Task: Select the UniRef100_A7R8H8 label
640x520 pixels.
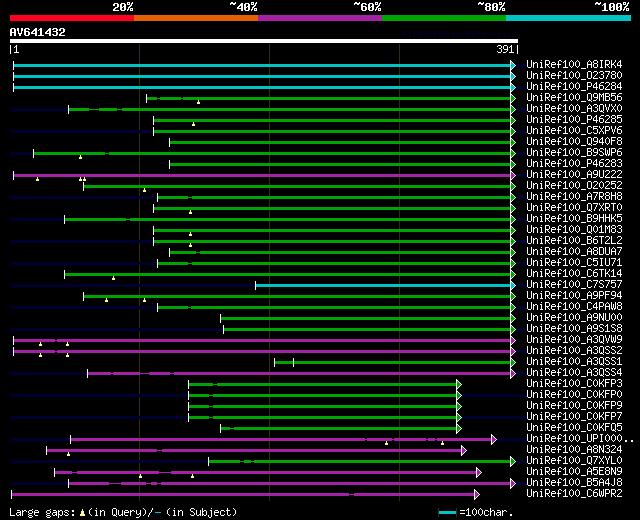Action: coord(574,197)
